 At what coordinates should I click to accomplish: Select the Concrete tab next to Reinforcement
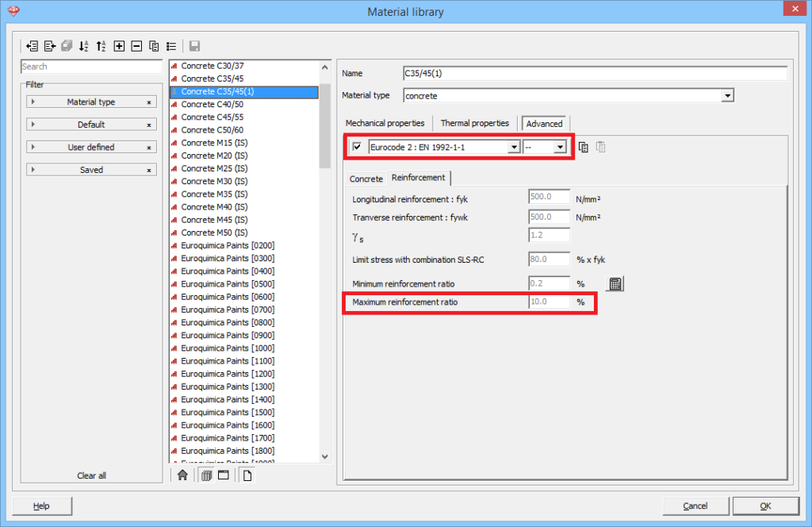pos(366,179)
